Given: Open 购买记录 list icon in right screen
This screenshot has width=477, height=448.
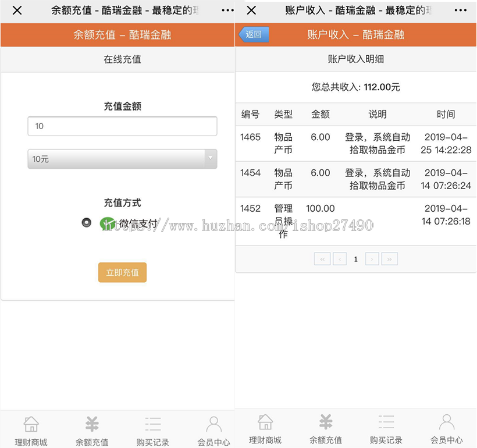Looking at the screenshot, I should pyautogui.click(x=386, y=422).
